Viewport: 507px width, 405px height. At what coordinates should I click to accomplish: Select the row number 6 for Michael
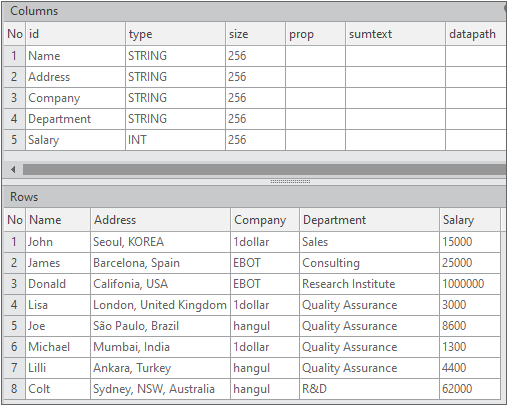(14, 347)
